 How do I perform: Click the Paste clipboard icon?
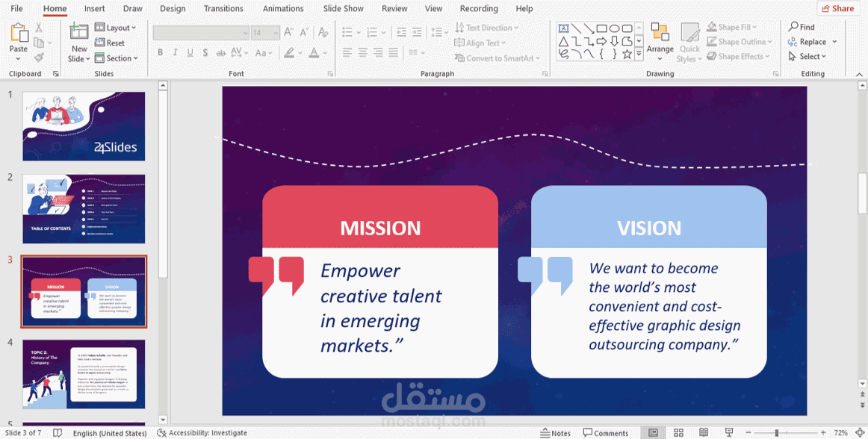[18, 33]
